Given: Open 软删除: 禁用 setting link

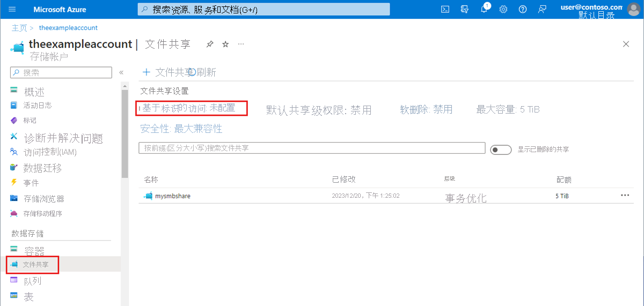Looking at the screenshot, I should [x=426, y=109].
